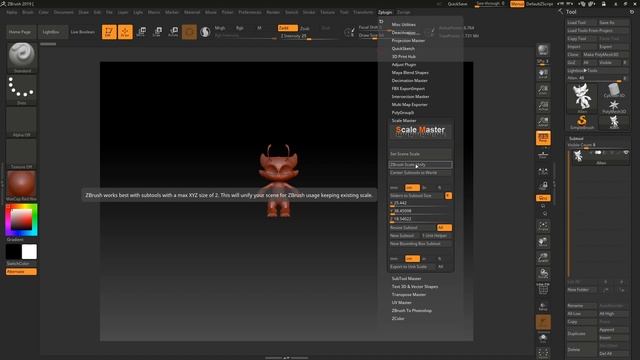This screenshot has width=640, height=360.
Task: Expand the UV Master submenu
Action: [x=402, y=302]
